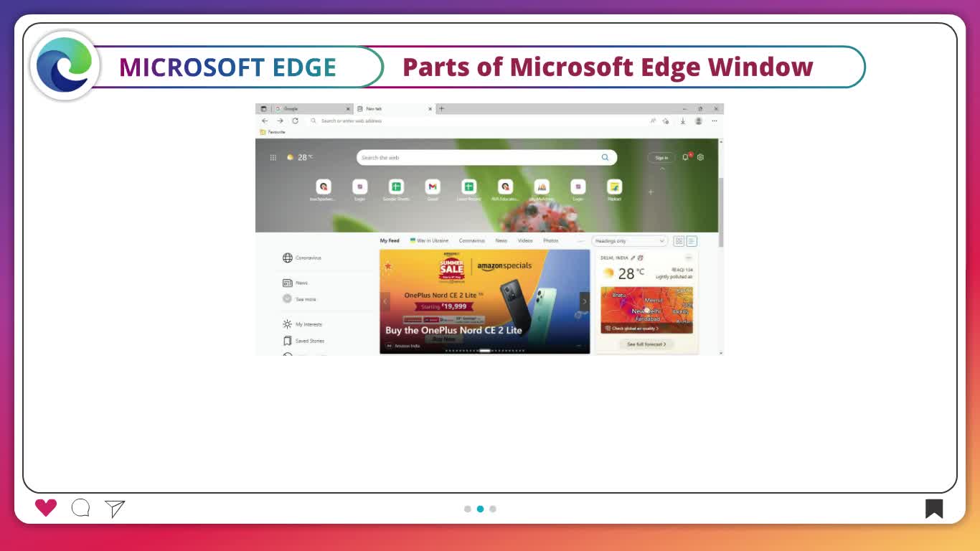Open the Gmail quick link
This screenshot has height=551, width=980.
tap(433, 190)
